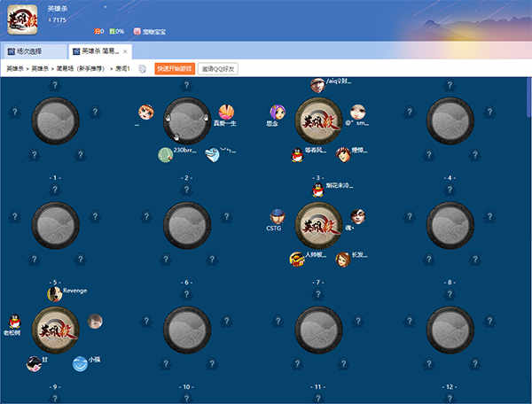532x404 pixels.
Task: Go to 简易场 (新手推荐) in the breadcrumb
Action: point(80,69)
